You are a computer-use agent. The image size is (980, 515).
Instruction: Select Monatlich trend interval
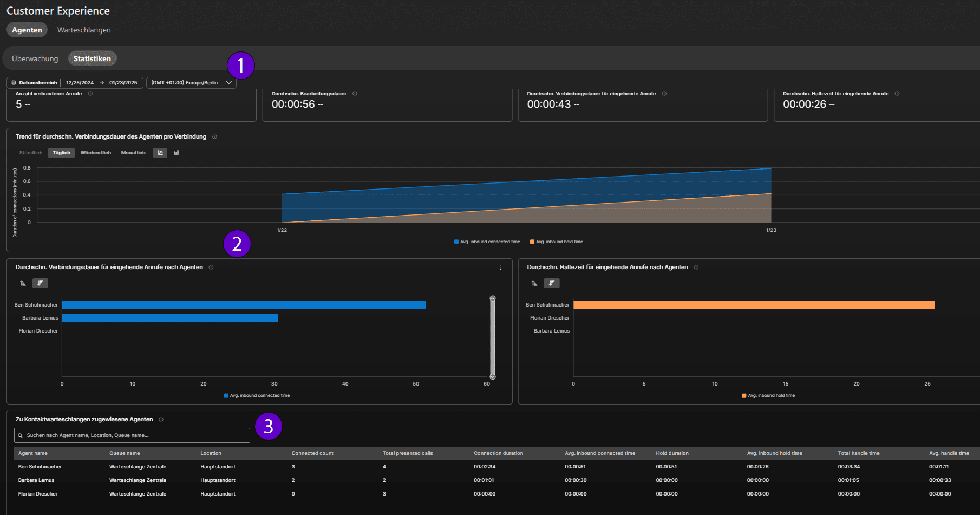click(x=133, y=153)
